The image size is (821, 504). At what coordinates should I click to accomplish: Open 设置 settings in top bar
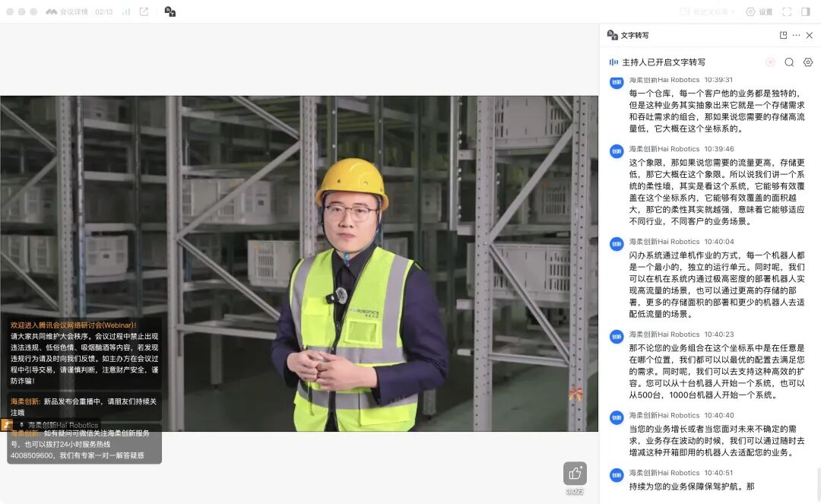pos(759,12)
